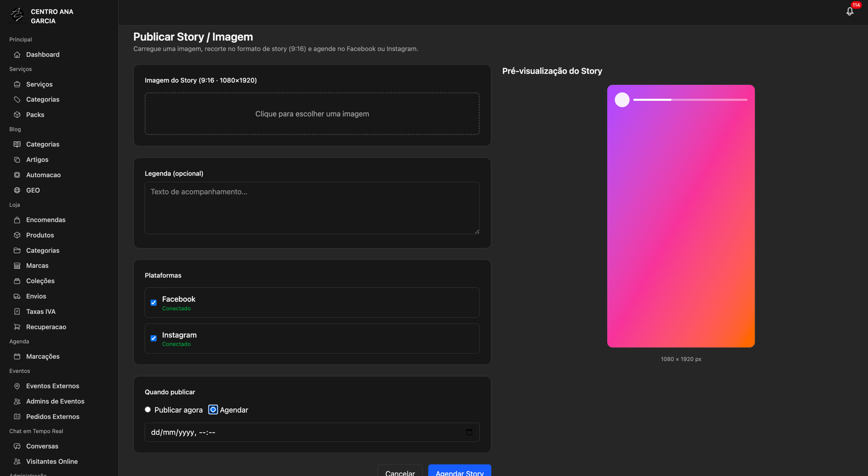The image size is (868, 476).
Task: Click the story preview gradient thumbnail
Action: coord(681,216)
